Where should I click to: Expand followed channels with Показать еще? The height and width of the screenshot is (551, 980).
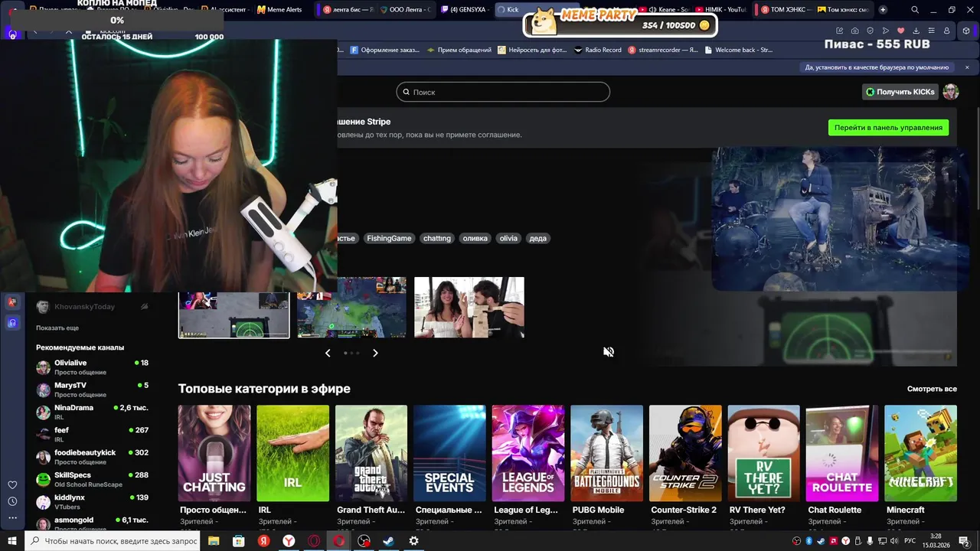click(57, 328)
